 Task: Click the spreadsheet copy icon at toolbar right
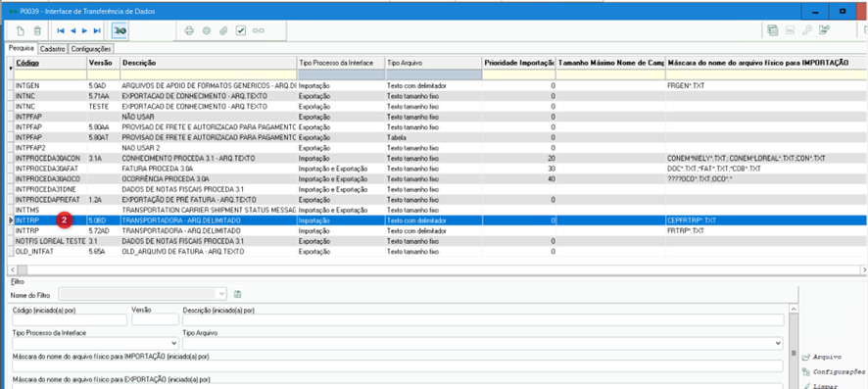[773, 30]
